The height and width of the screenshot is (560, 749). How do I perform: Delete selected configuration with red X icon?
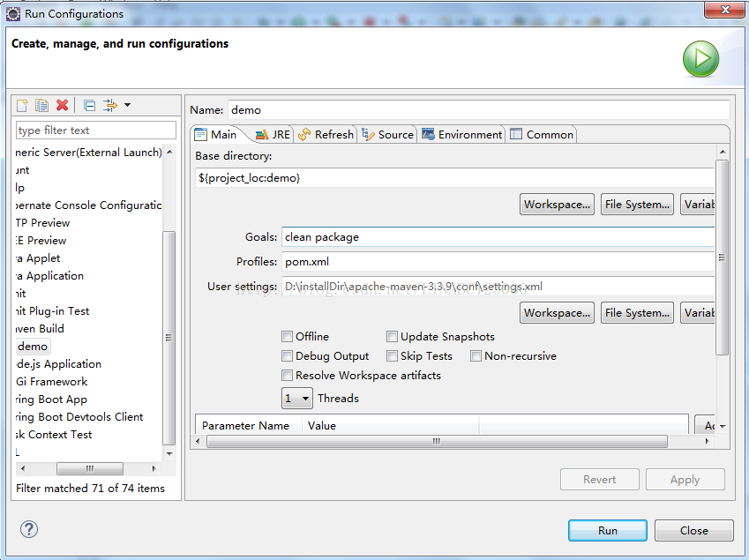62,105
